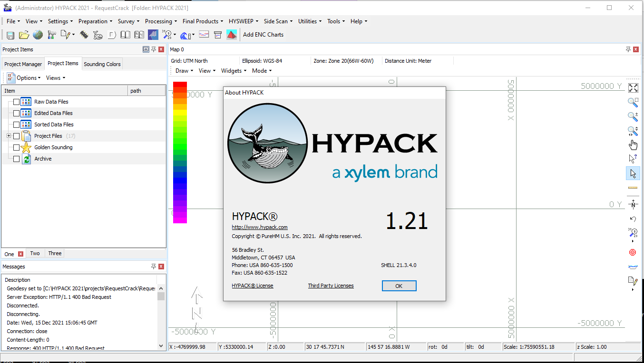Click the OK button in the About dialog
Image resolution: width=644 pixels, height=363 pixels.
399,286
